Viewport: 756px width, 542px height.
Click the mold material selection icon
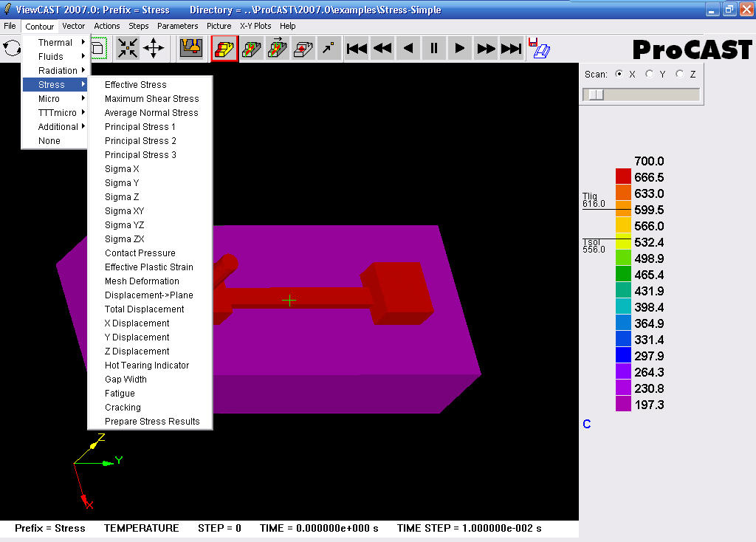[191, 48]
